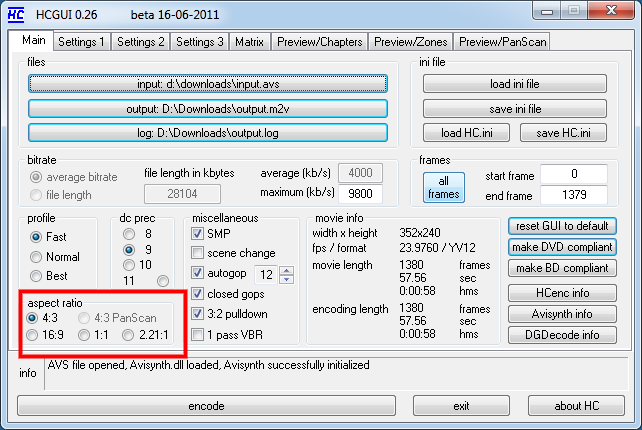Decrease autogop value with down arrow
Viewport: 642px width, 430px height.
pyautogui.click(x=287, y=279)
